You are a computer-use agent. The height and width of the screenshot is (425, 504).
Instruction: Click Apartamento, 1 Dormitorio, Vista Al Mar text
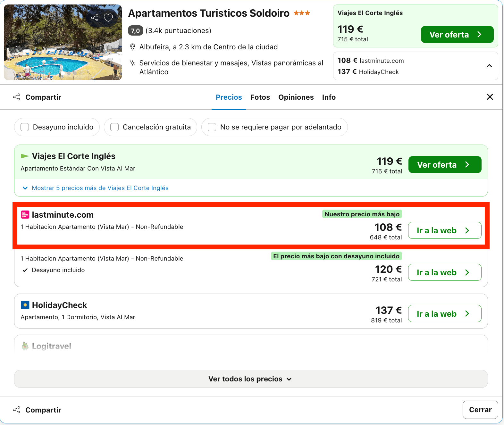point(78,317)
